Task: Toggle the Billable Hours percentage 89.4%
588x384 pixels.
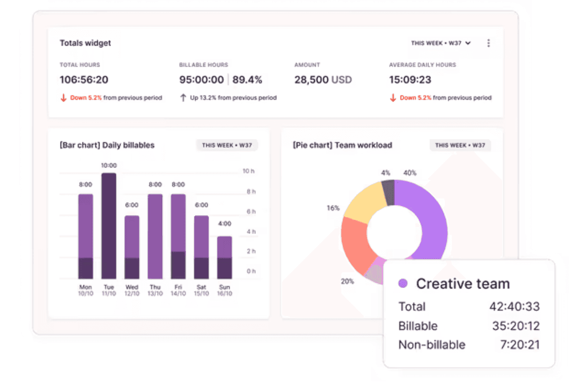Action: 248,80
